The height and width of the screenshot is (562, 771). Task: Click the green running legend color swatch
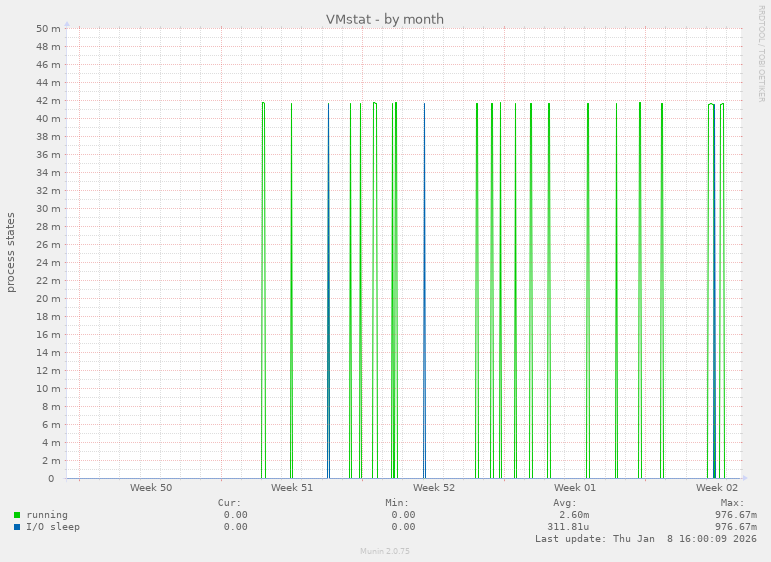click(x=17, y=515)
